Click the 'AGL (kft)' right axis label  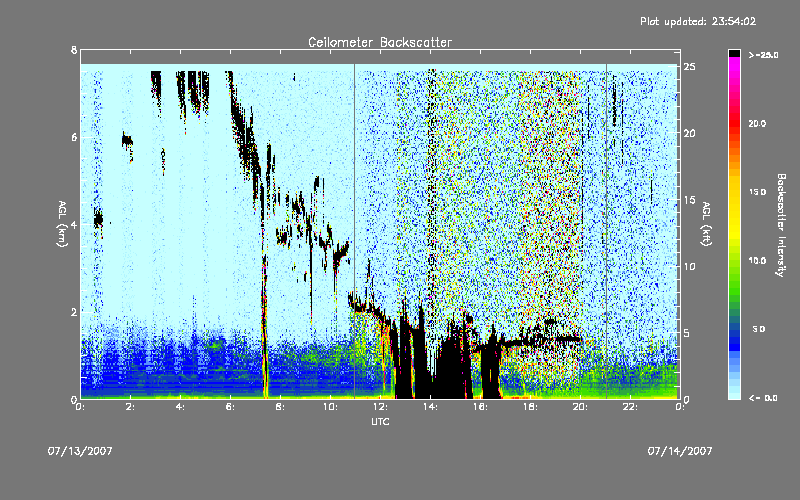click(706, 224)
